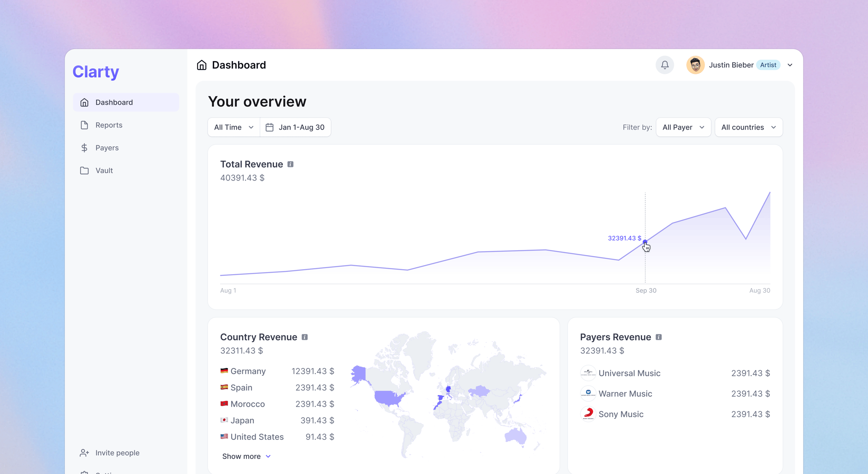Expand the All Time dropdown
Image resolution: width=868 pixels, height=474 pixels.
coord(234,127)
